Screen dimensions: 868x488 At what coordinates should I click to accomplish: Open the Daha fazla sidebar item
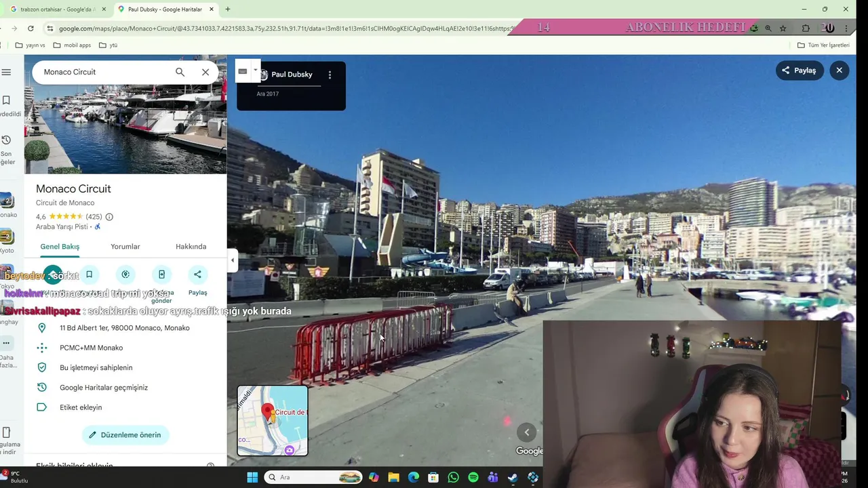pyautogui.click(x=7, y=352)
